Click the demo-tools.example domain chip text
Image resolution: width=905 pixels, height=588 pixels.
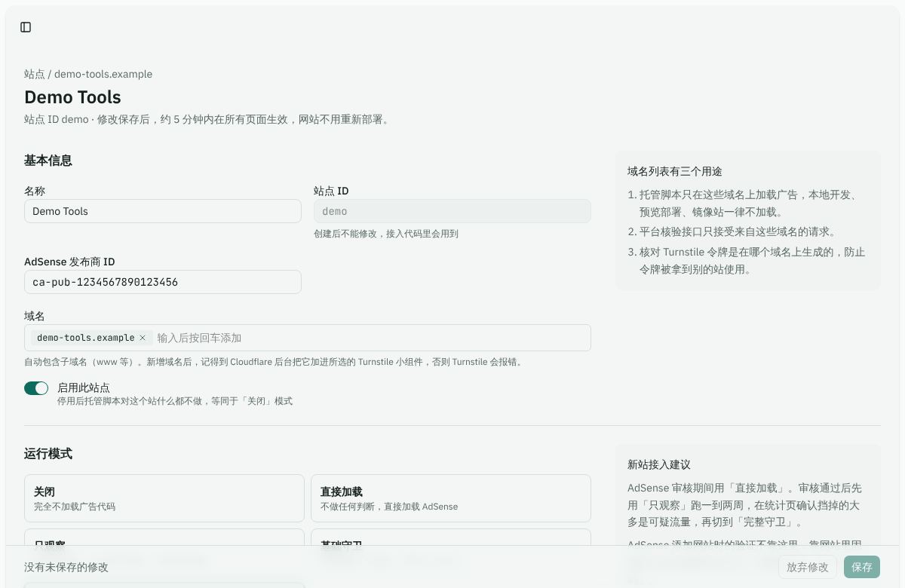point(86,338)
